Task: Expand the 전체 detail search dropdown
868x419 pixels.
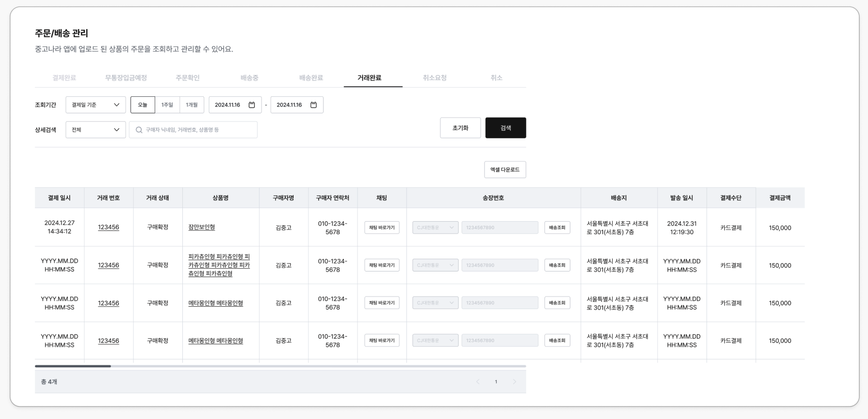Action: pyautogui.click(x=96, y=130)
